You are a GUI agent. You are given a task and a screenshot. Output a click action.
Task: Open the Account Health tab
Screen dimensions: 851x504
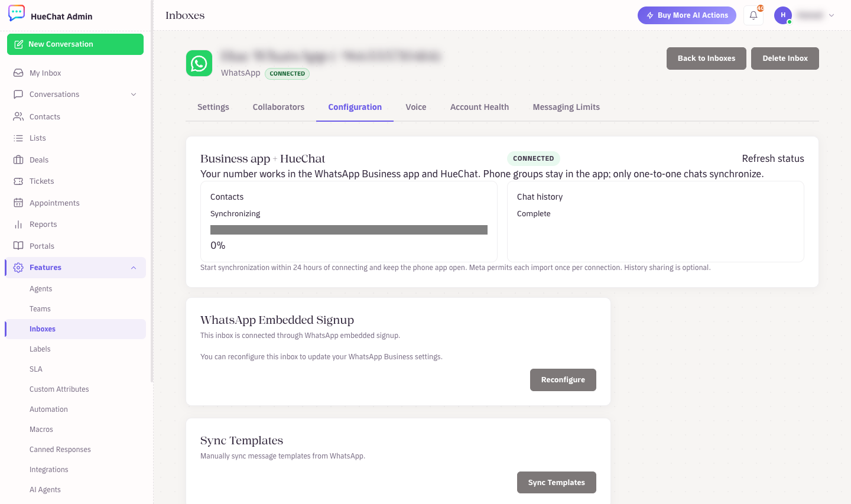[x=479, y=107]
